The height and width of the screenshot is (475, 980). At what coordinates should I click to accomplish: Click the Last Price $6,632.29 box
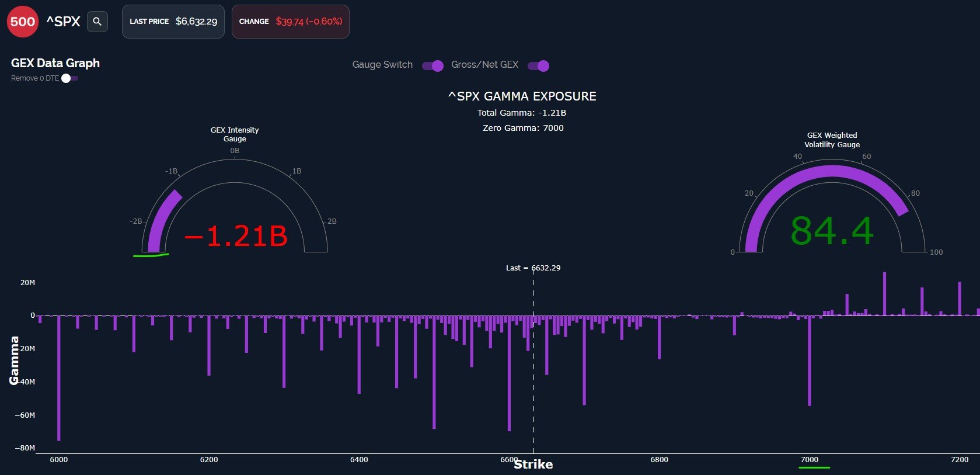[x=173, y=22]
